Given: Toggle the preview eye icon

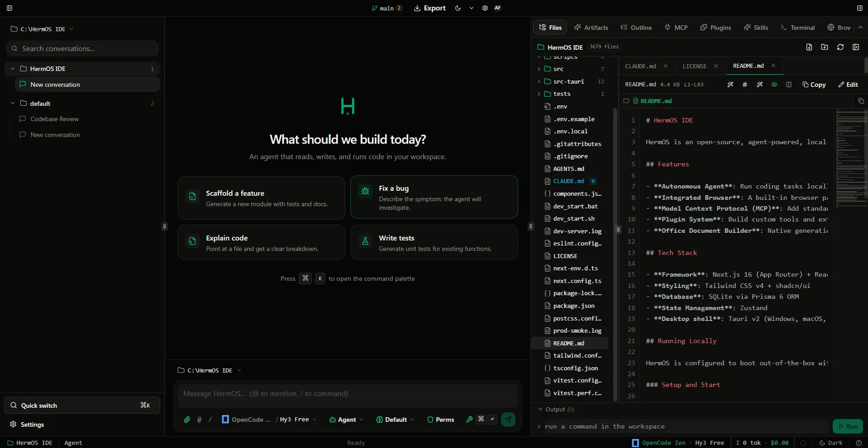Looking at the screenshot, I should coord(774,85).
